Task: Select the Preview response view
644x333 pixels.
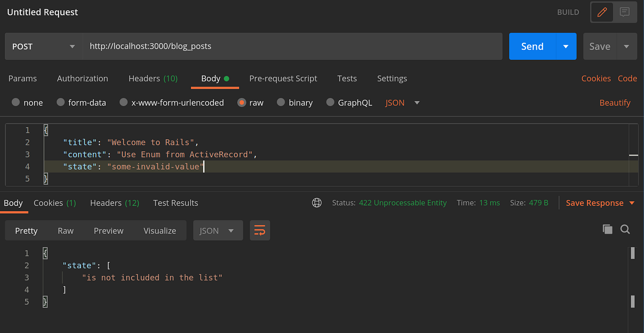Action: (x=109, y=230)
